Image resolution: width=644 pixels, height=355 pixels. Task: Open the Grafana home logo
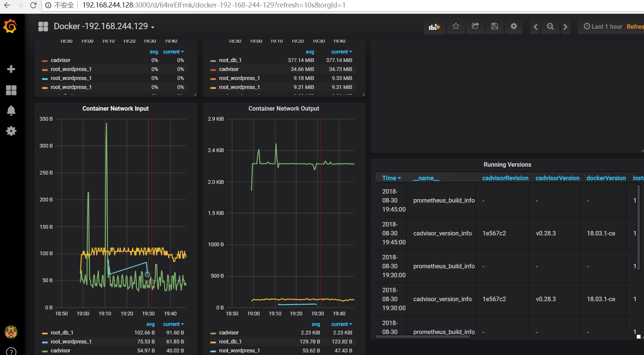(10, 27)
